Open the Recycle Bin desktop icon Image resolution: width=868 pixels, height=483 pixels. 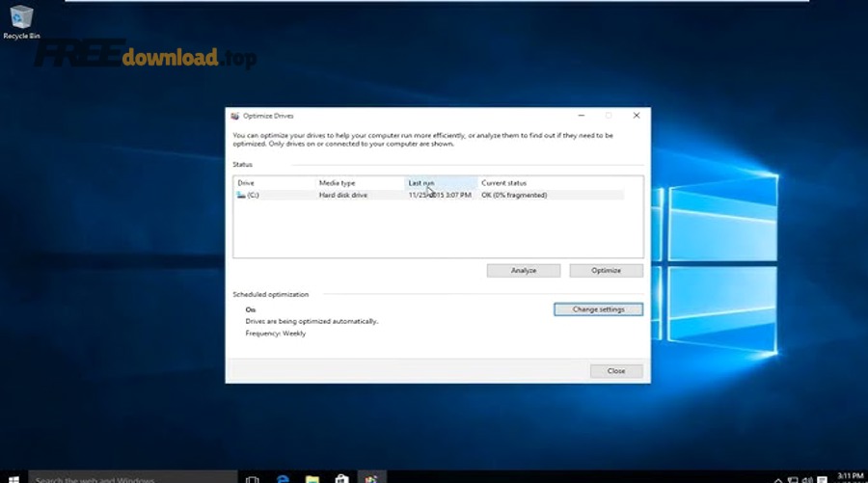20,19
